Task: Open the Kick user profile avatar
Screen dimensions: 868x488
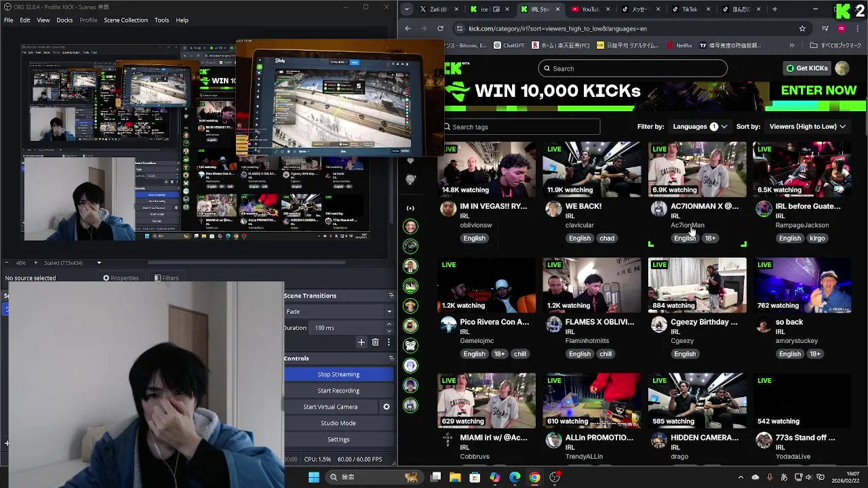Action: (842, 68)
